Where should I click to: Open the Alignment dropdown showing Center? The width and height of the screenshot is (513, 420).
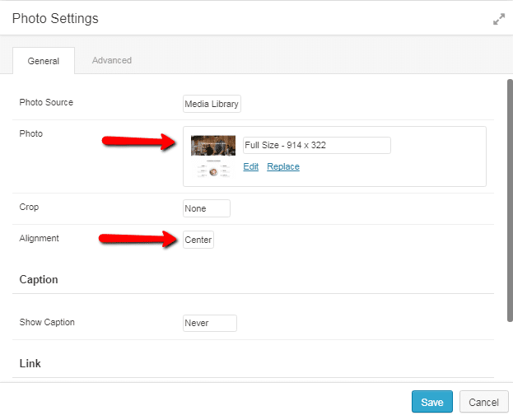click(x=198, y=240)
